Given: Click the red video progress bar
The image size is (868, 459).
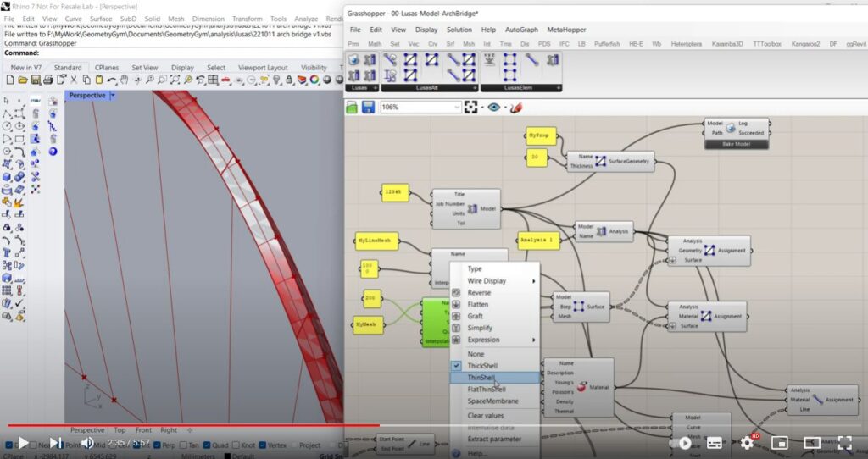Looking at the screenshot, I should pos(195,425).
